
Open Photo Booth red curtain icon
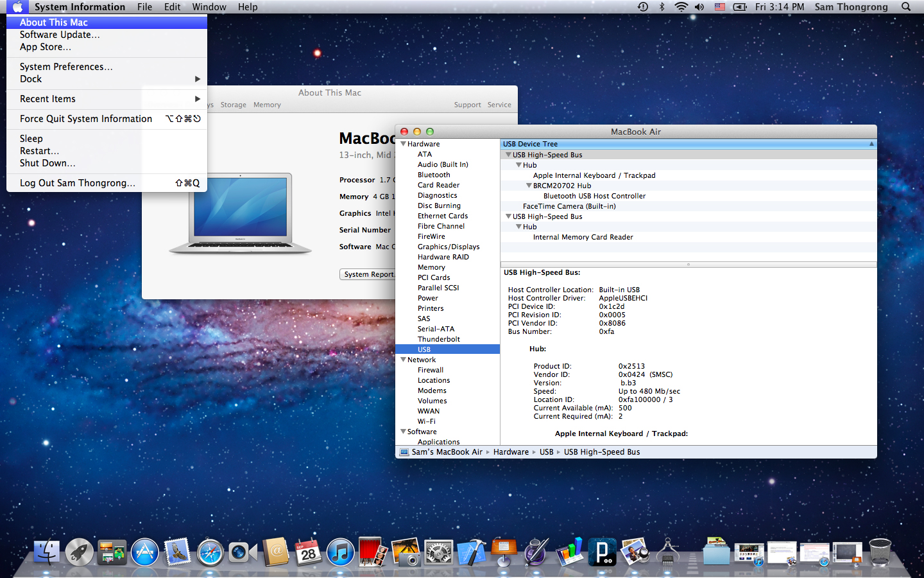click(373, 552)
